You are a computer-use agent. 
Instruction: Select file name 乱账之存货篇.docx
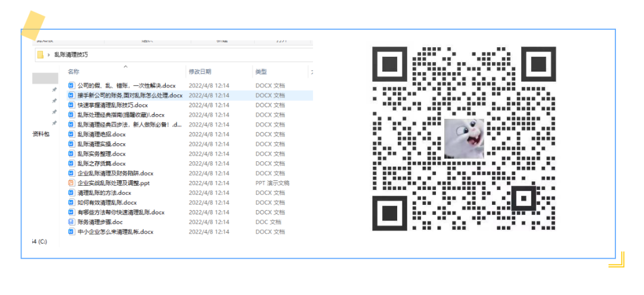tap(101, 164)
